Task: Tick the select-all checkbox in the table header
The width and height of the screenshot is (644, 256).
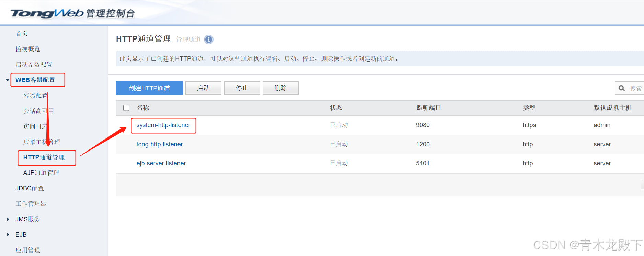Action: point(126,108)
